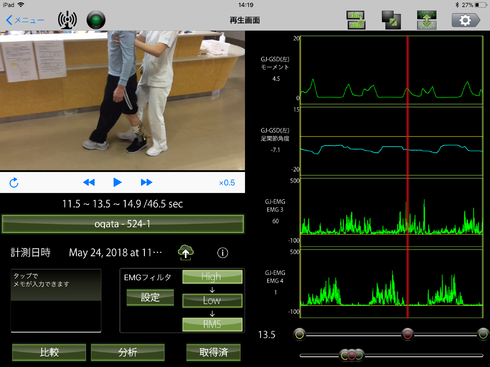Open EMG filter 設定 button
Viewport: 490px width, 367px height.
tap(150, 297)
